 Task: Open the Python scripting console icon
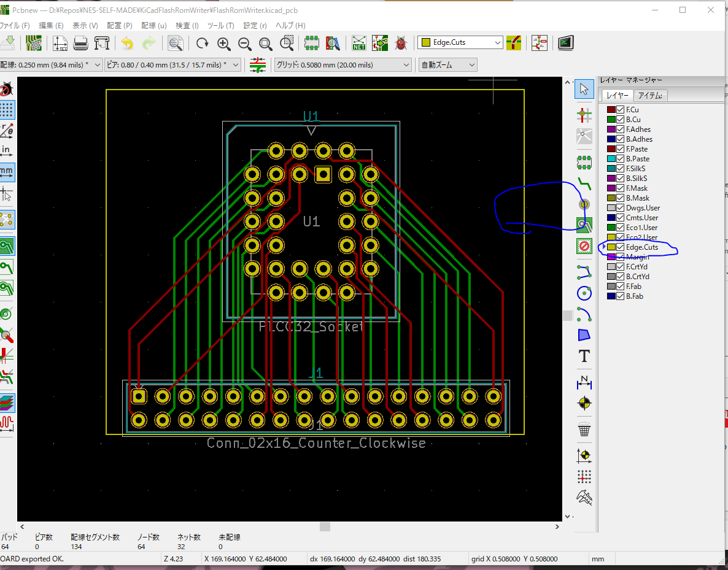point(565,43)
